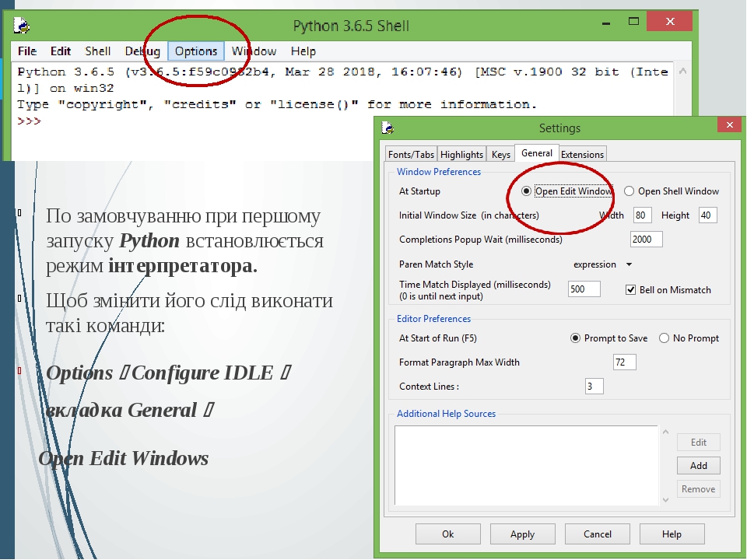Switch to the Keys tab
Viewport: 747px width, 560px height.
click(500, 154)
